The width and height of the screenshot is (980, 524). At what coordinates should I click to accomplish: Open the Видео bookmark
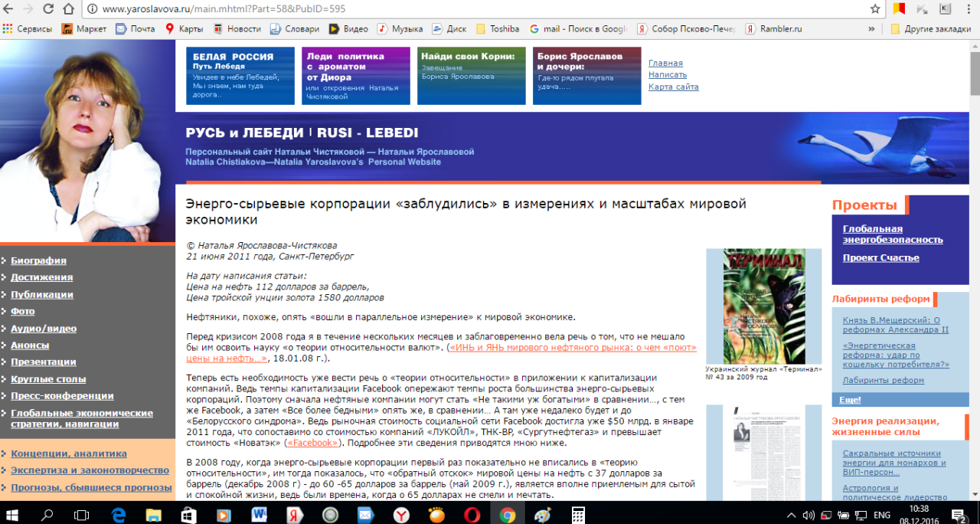(348, 29)
